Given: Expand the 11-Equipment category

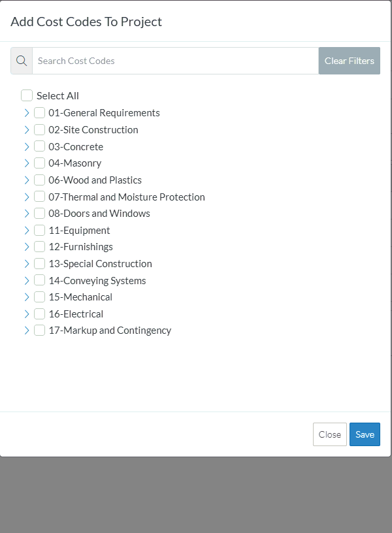Looking at the screenshot, I should coord(27,230).
